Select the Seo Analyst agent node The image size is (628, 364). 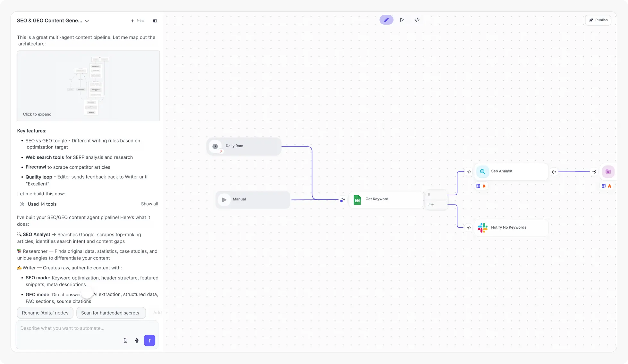click(x=511, y=172)
